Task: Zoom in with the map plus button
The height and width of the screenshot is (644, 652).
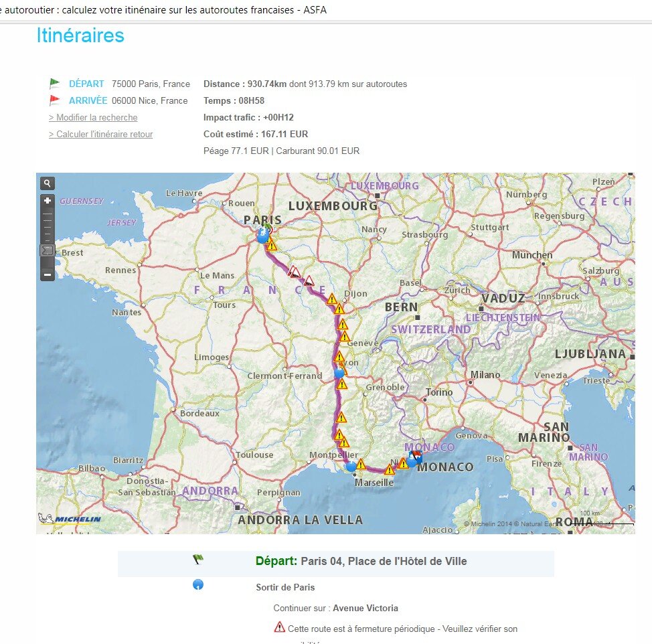Action: tap(48, 201)
